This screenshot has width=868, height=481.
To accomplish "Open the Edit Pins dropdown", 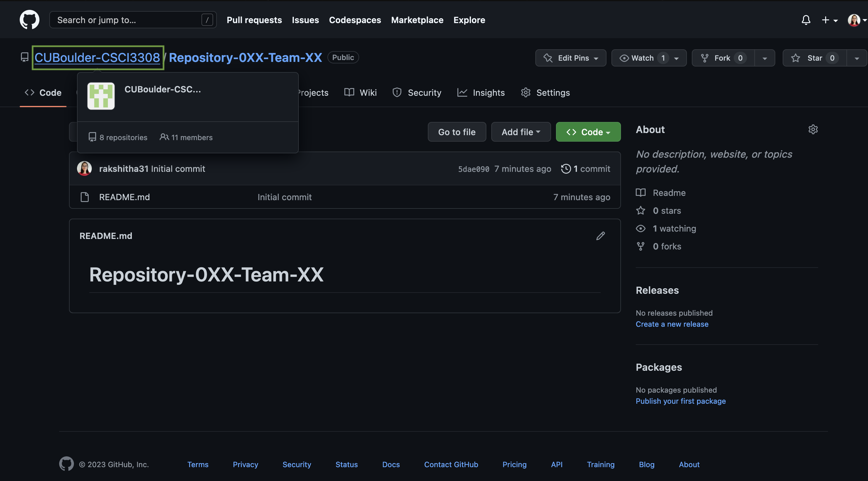I will (x=570, y=58).
